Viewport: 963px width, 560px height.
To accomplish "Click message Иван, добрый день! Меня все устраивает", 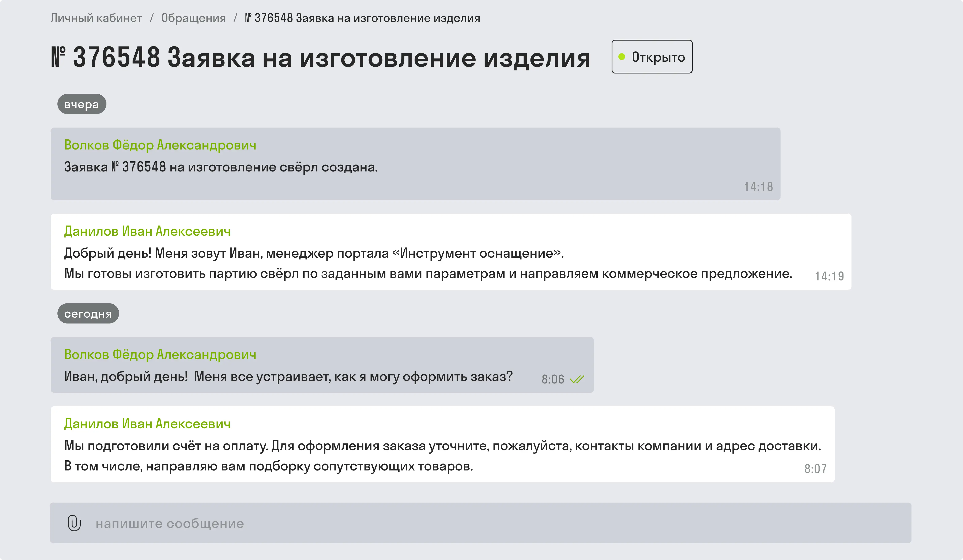I will pos(288,377).
